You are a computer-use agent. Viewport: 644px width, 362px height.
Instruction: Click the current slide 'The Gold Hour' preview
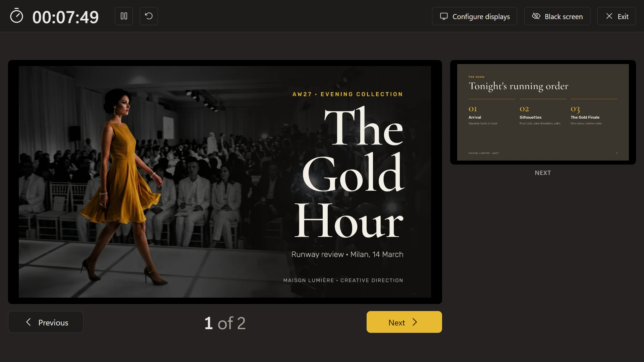point(225,182)
